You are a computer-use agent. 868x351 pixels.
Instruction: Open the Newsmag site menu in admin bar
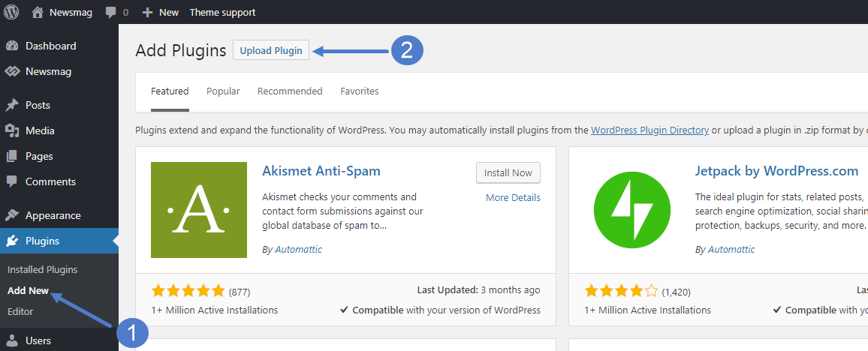[62, 12]
